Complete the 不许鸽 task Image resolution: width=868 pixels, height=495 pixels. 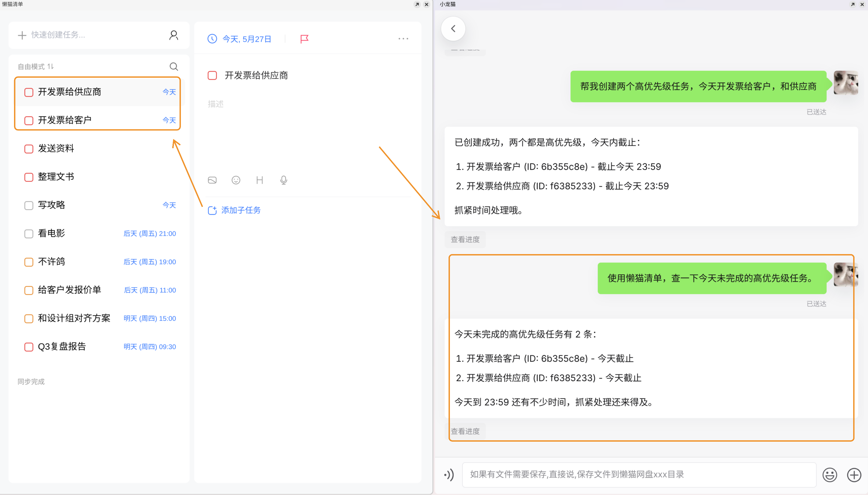tap(29, 262)
